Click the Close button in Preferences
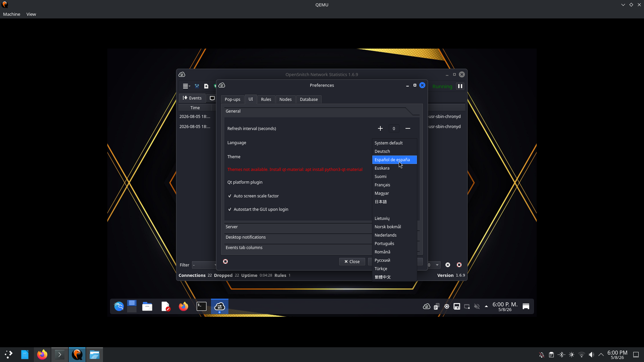This screenshot has height=362, width=644. tap(352, 262)
